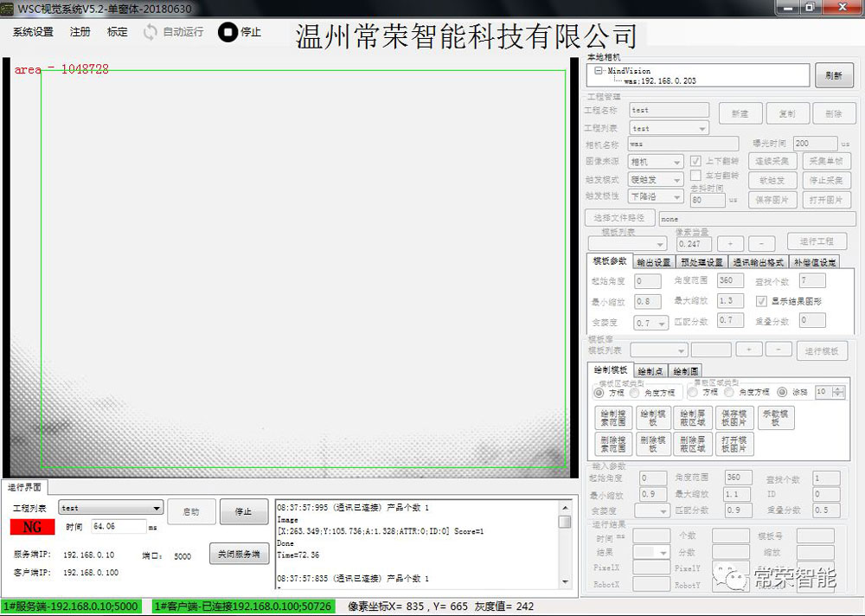This screenshot has width=865, height=616.
Task: Switch to the 绘制点 tab
Action: pos(650,371)
